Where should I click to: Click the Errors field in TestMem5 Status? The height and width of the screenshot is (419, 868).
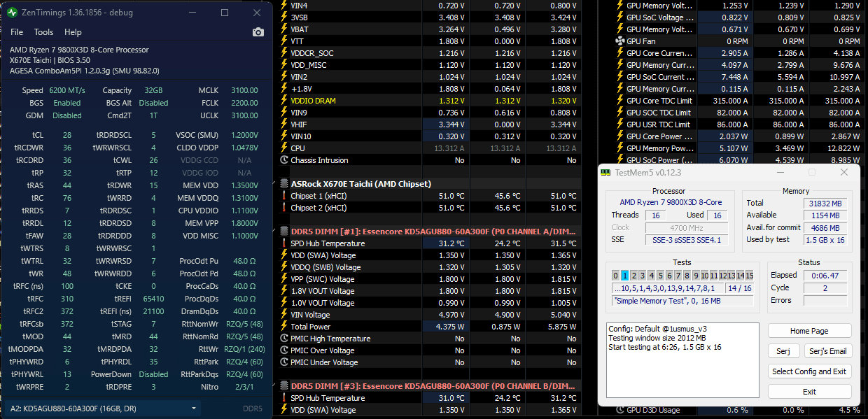pos(825,301)
